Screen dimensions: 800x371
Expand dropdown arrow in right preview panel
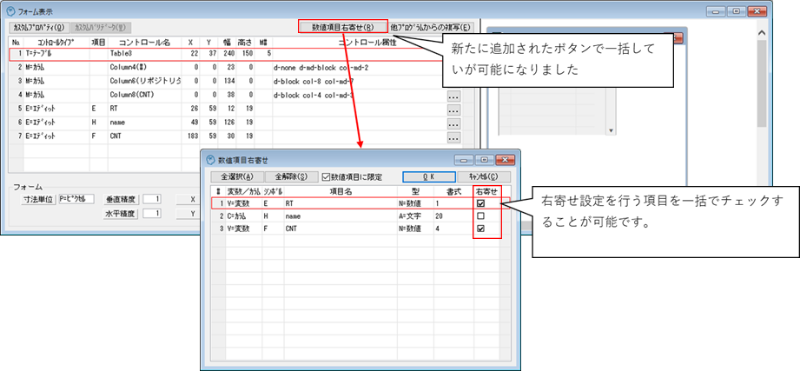click(610, 131)
